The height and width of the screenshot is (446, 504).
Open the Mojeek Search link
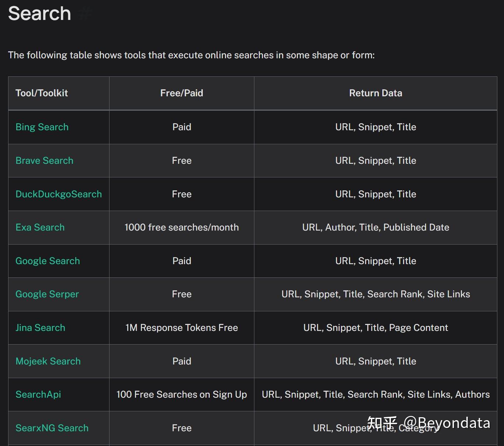coord(48,361)
